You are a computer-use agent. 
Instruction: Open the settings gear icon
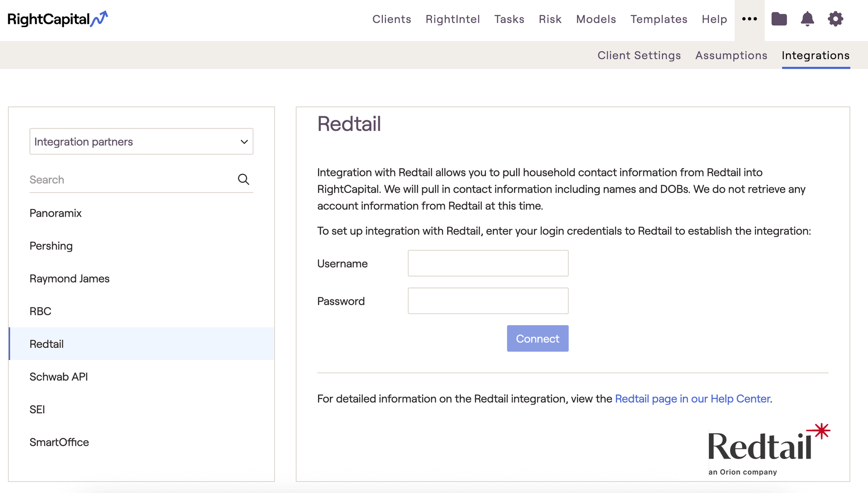point(835,19)
